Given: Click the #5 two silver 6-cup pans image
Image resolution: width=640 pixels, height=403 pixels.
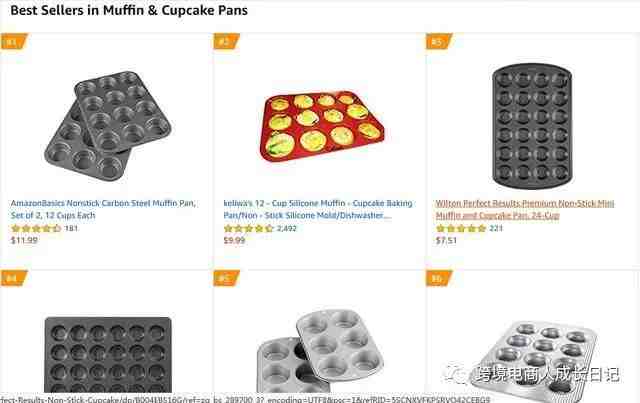Looking at the screenshot, I should click(320, 351).
